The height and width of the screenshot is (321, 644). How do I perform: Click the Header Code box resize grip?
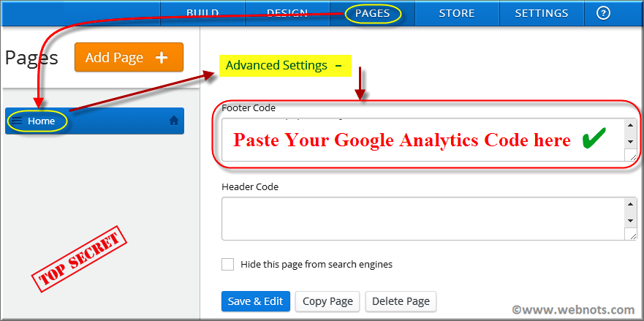631,234
